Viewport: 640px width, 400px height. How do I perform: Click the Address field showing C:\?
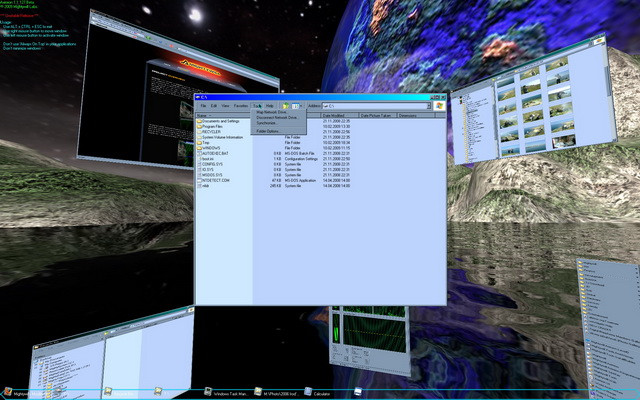click(x=374, y=106)
